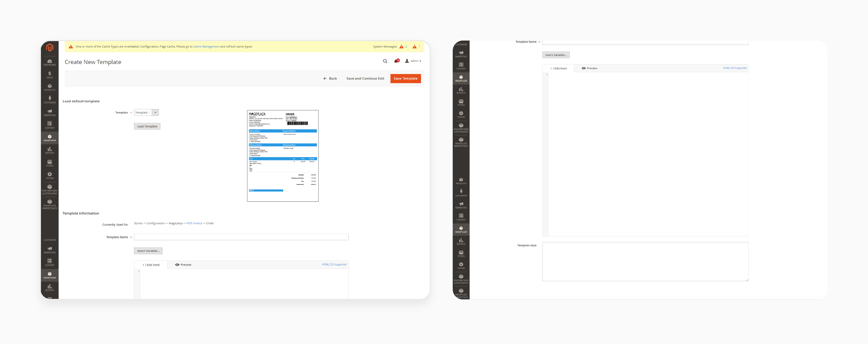Click HTML,CSS Supported link on left page
Viewport: 868px width, 344px height.
click(334, 264)
